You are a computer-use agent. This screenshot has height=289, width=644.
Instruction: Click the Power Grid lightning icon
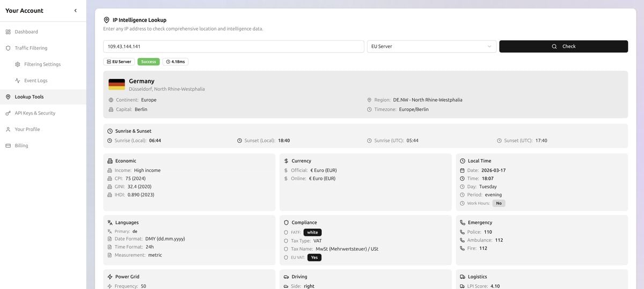[x=110, y=277]
